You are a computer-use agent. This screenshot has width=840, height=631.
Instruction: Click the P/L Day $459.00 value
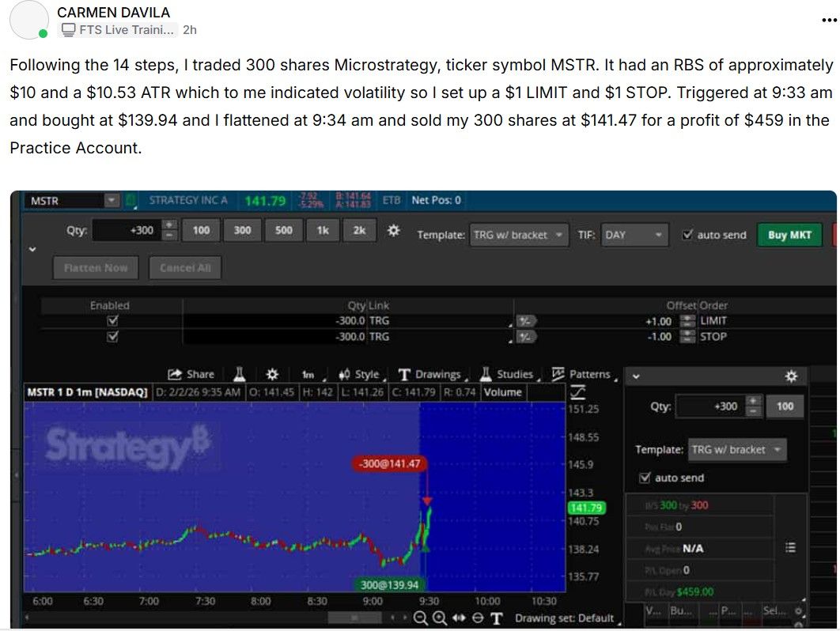coord(694,592)
